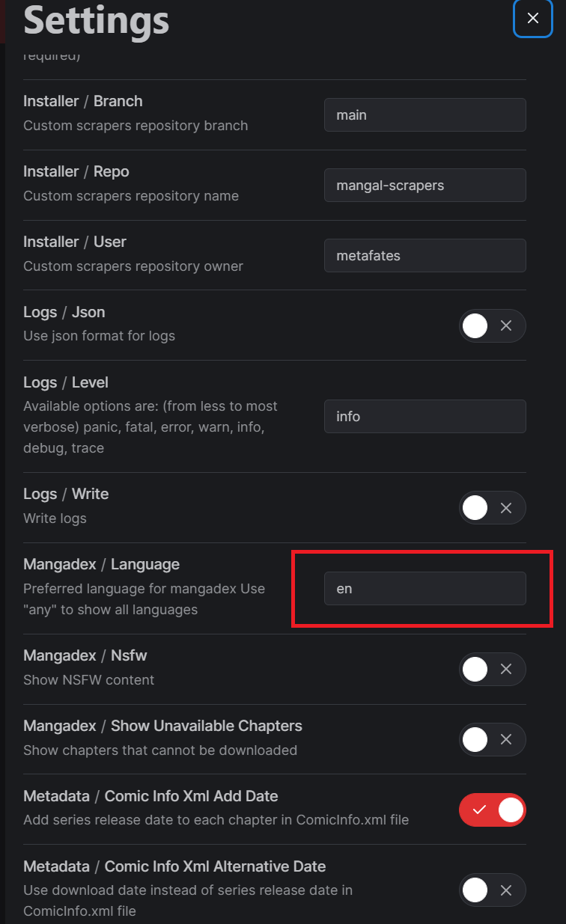Click the X icon in the dialog corner

tap(532, 19)
